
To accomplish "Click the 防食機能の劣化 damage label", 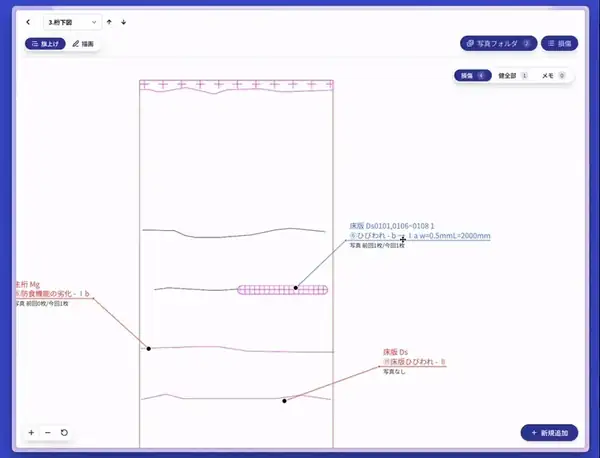I will pos(53,293).
